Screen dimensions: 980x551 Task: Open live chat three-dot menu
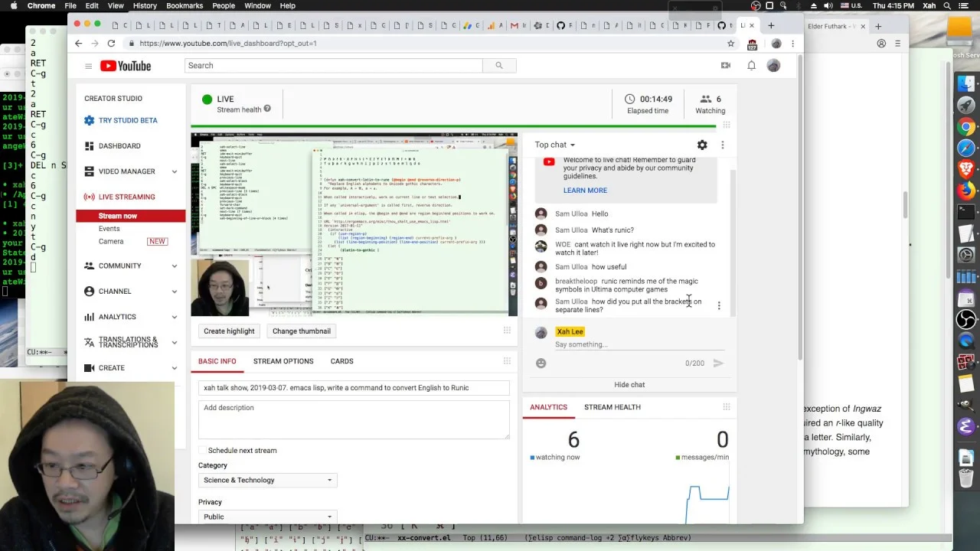722,145
